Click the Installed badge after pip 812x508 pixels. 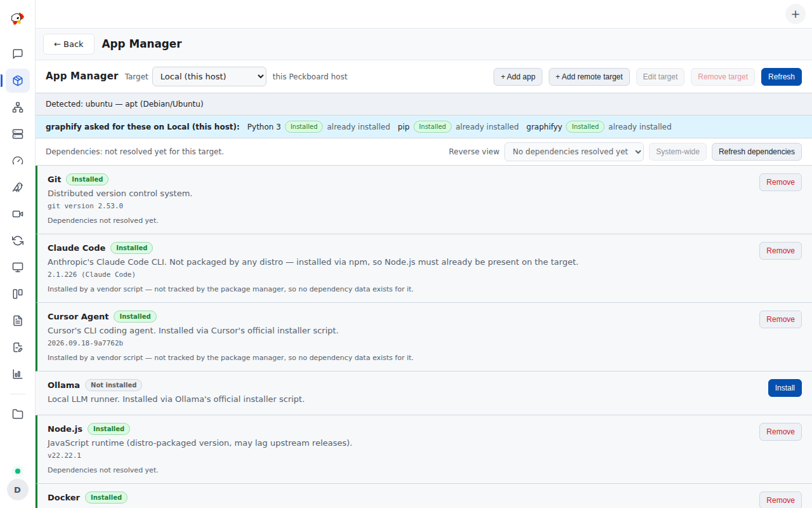[x=433, y=127]
